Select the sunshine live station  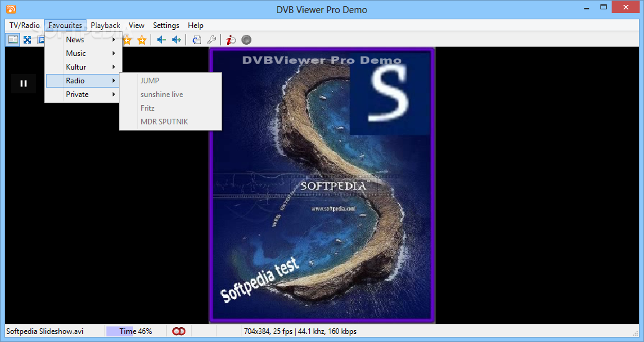pos(170,95)
